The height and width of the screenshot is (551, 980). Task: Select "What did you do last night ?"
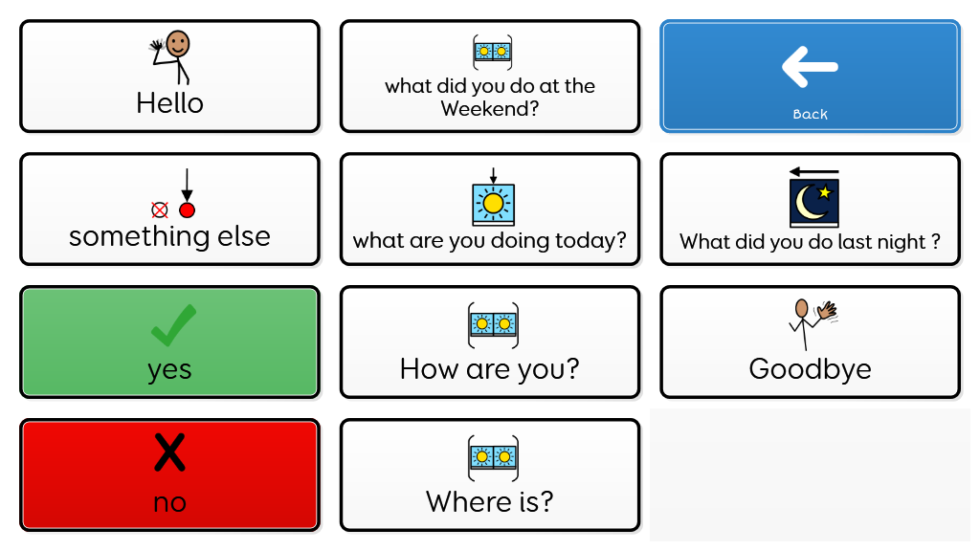(x=810, y=242)
